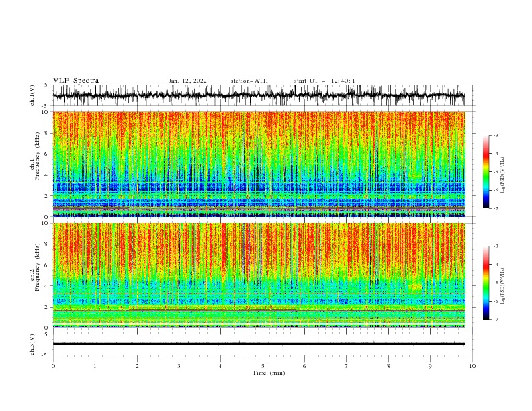Click the '10' tick on the time axis

(x=472, y=366)
